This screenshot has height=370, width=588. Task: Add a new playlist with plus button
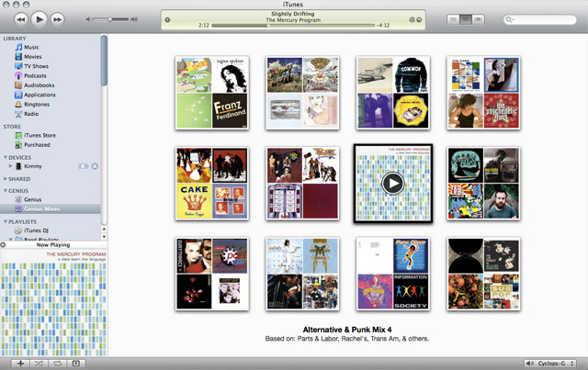coord(20,364)
